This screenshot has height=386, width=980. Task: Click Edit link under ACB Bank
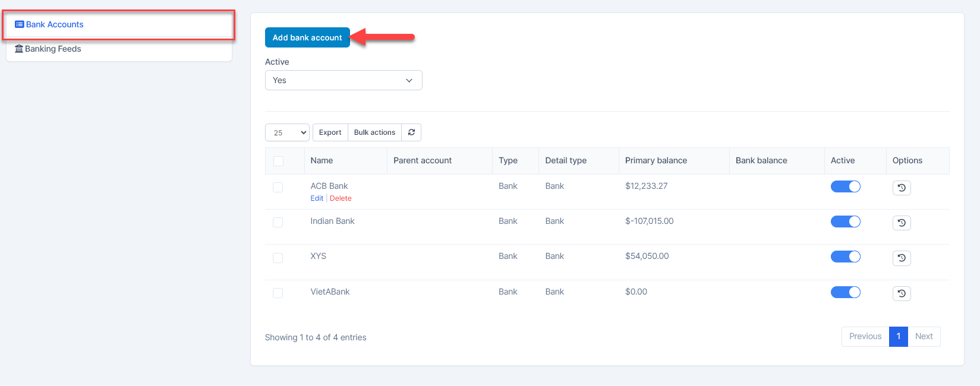point(317,198)
